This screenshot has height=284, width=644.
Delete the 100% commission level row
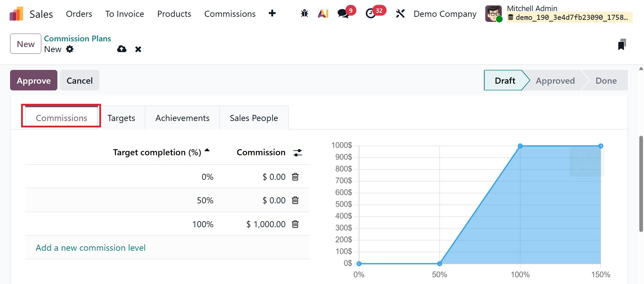[x=295, y=224]
